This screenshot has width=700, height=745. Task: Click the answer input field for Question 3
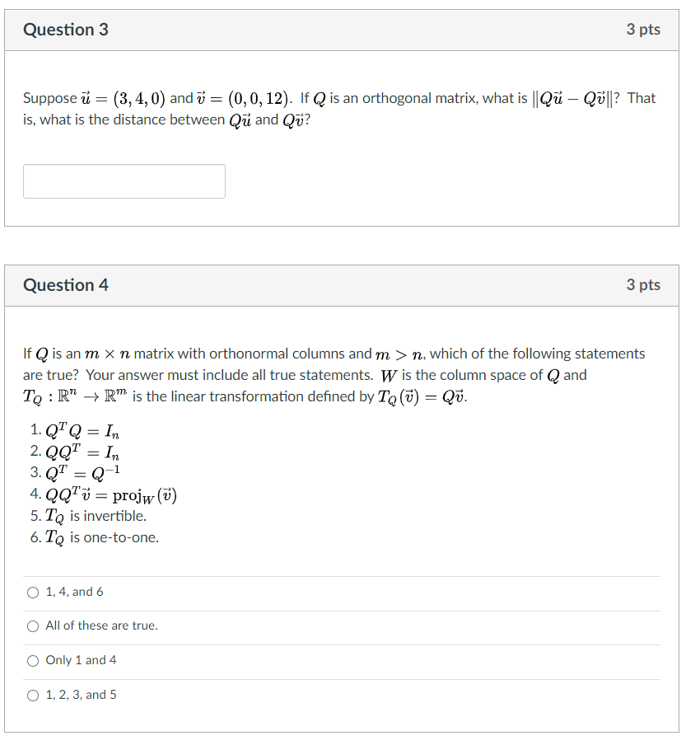[124, 180]
